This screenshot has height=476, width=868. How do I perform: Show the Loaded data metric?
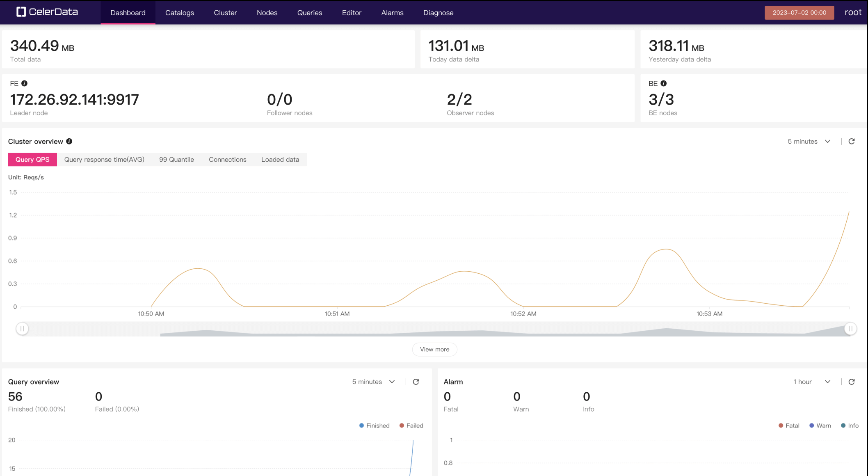[280, 159]
